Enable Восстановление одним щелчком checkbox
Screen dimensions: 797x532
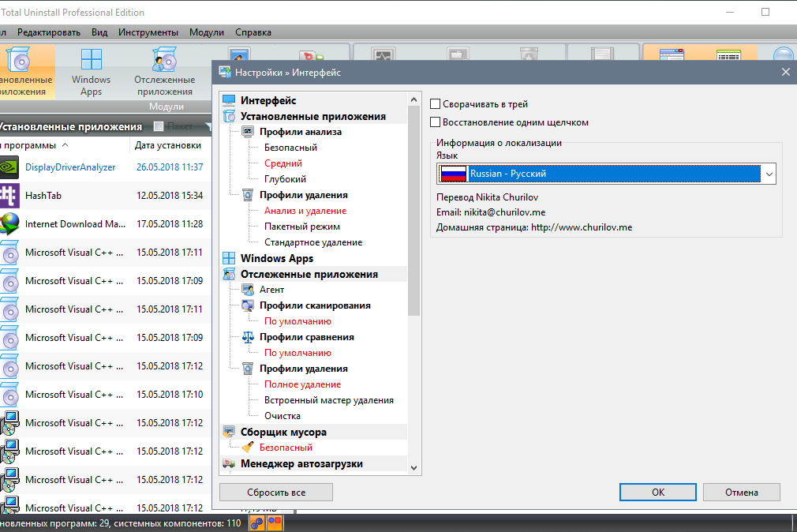[435, 122]
